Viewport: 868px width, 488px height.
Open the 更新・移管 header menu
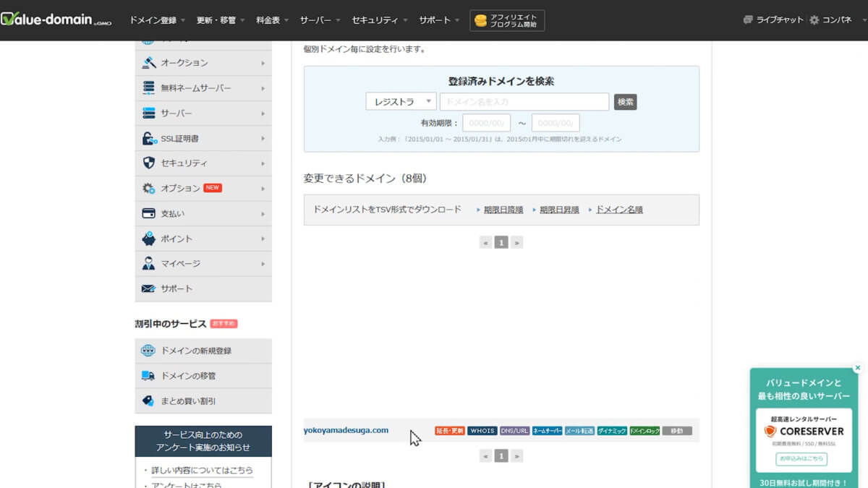click(x=220, y=20)
